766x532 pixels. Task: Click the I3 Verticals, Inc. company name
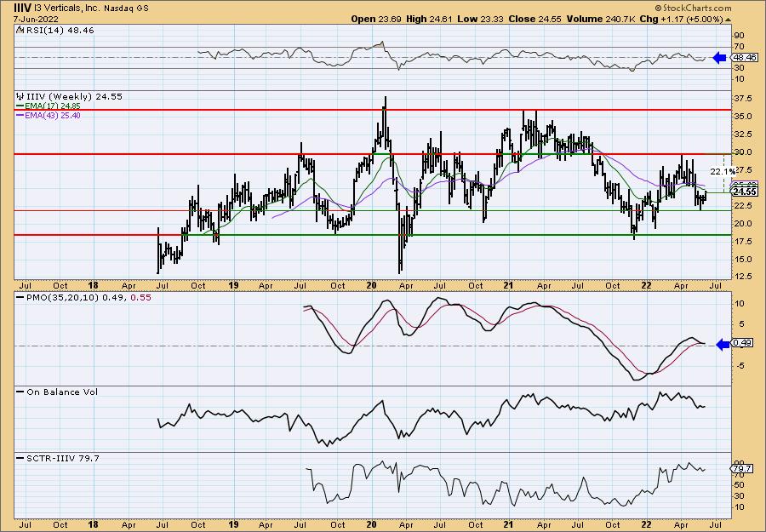point(66,9)
